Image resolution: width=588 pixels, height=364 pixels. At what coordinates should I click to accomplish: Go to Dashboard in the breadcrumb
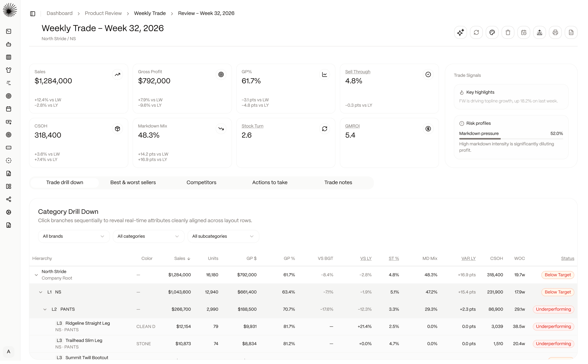60,13
